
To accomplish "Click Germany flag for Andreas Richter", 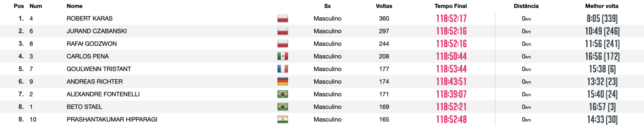I will (282, 81).
